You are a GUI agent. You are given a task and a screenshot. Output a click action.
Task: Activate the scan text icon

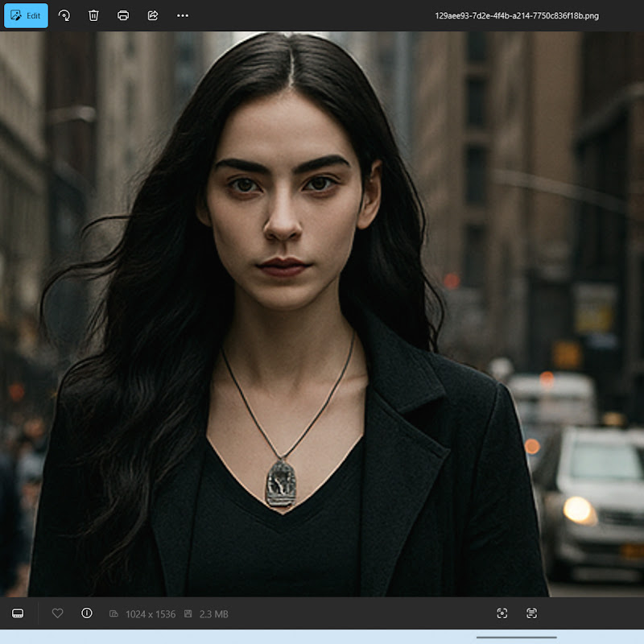(x=531, y=613)
